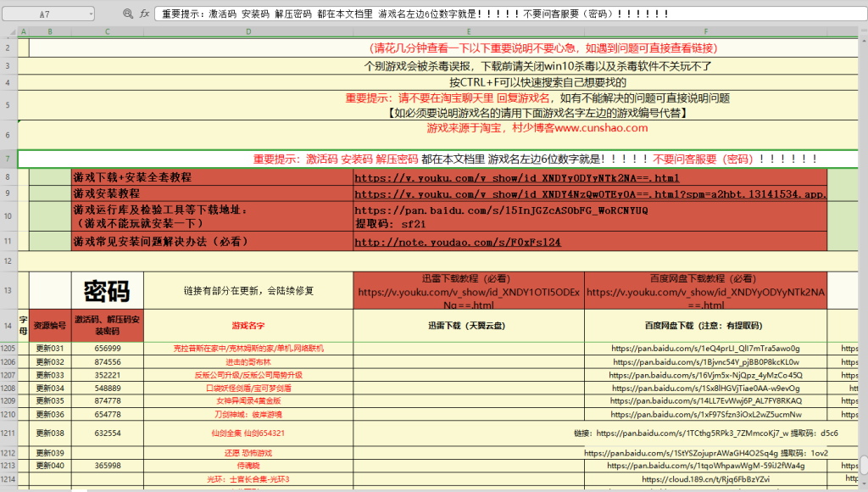Click the code 874556 cell
Screen dimensions: 868x492
[x=108, y=362]
